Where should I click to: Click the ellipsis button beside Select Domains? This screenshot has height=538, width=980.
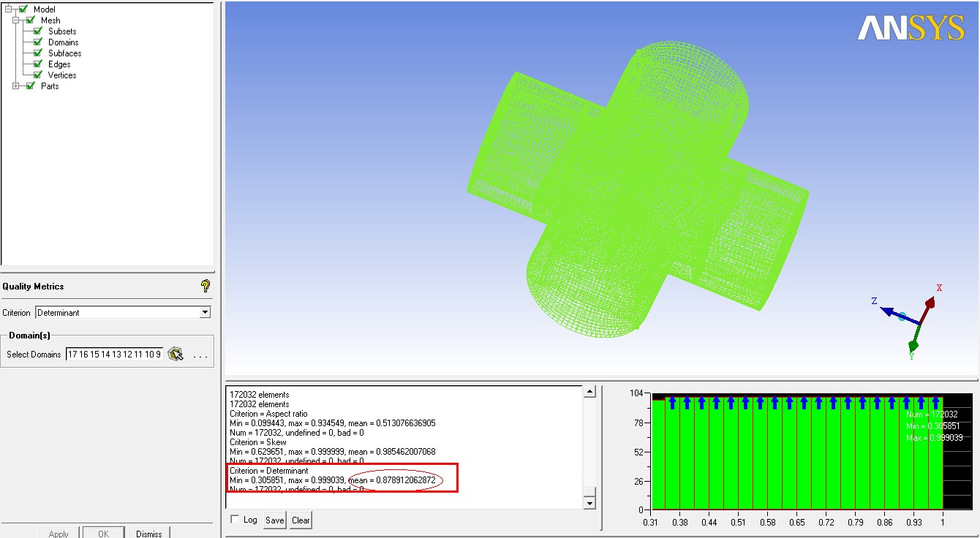[x=200, y=355]
